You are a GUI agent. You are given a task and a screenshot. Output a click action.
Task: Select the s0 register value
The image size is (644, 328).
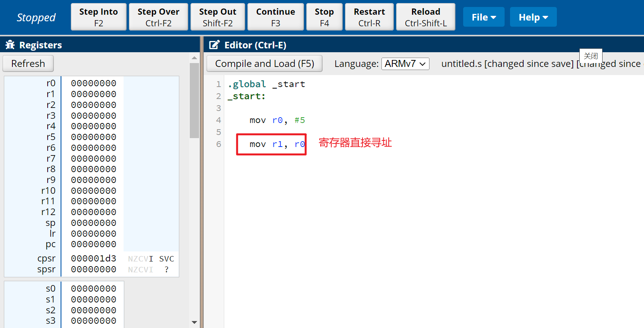point(94,289)
